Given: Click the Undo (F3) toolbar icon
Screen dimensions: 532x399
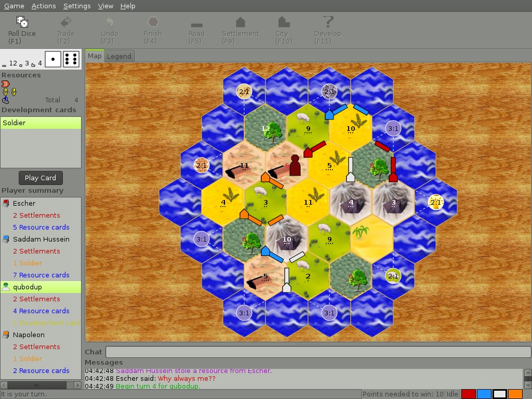Looking at the screenshot, I should tap(109, 22).
